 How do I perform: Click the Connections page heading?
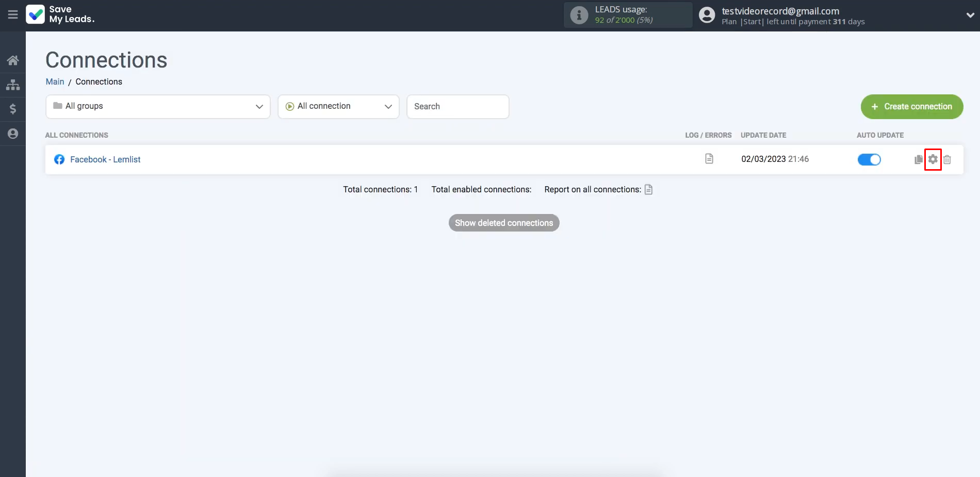pyautogui.click(x=106, y=60)
